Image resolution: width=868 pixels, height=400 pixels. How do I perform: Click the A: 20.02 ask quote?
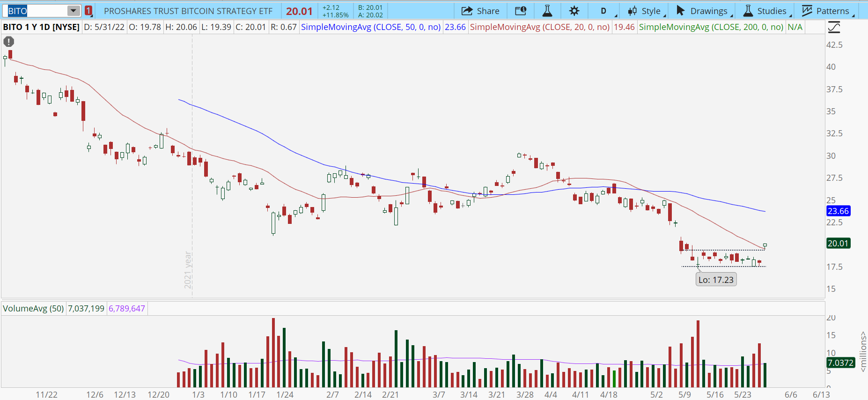370,15
